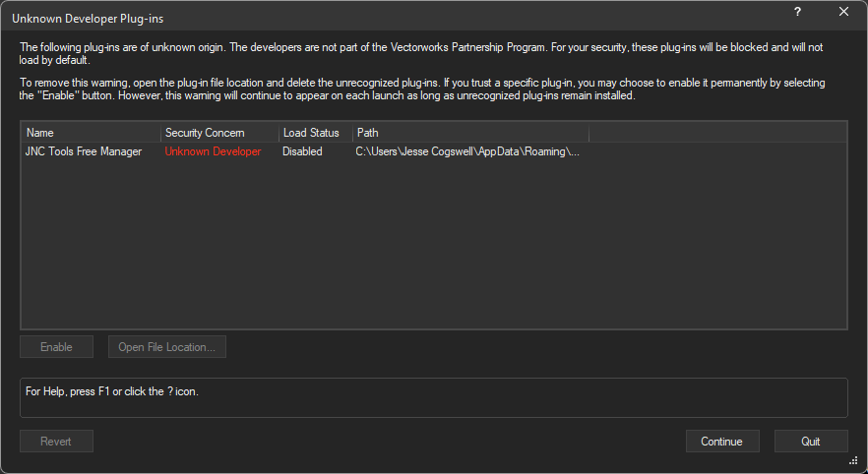Sort by the Load Status column header
868x474 pixels.
pos(311,133)
